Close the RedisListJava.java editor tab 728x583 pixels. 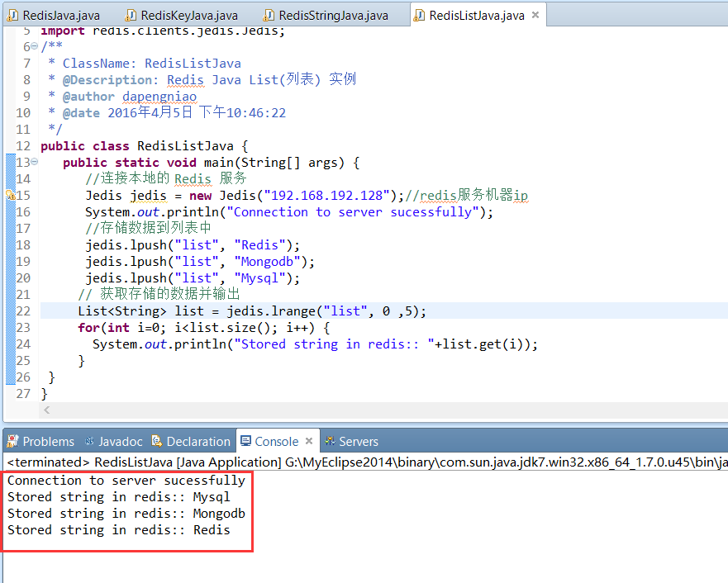click(x=535, y=16)
